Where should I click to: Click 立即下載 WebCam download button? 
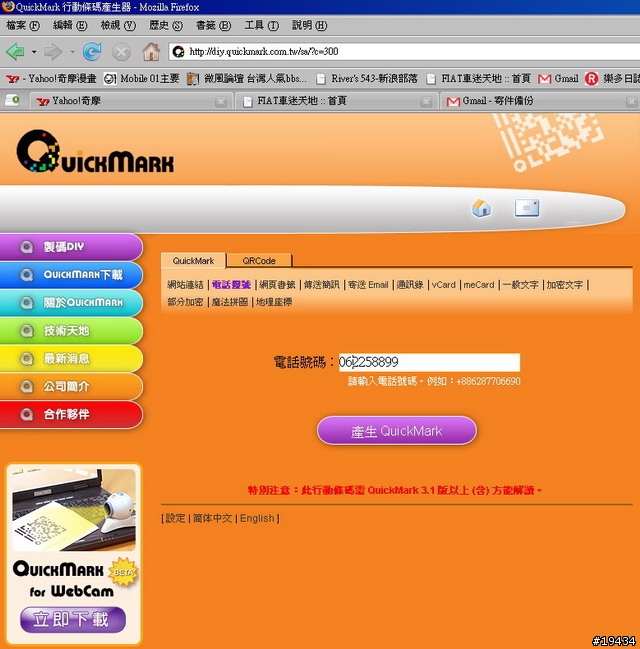[72, 620]
